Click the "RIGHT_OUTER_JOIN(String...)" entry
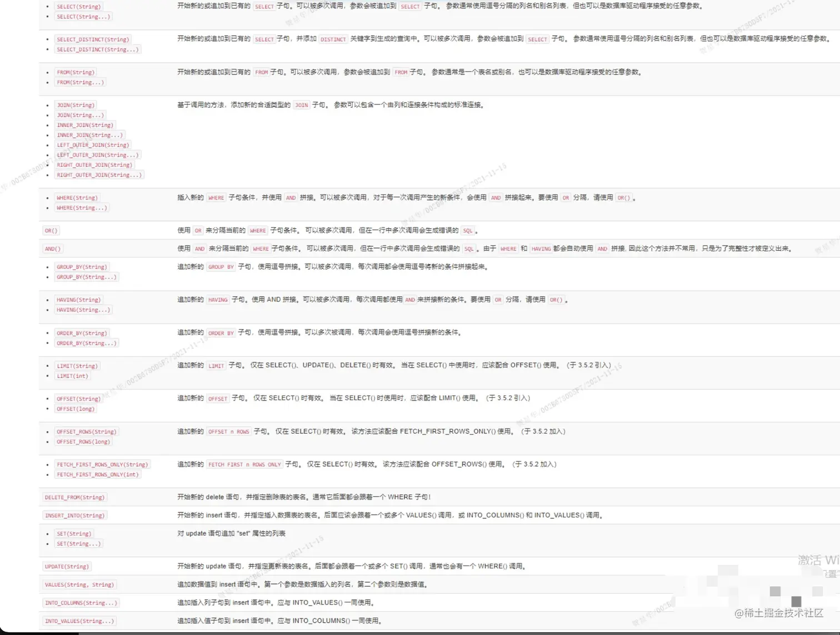The width and height of the screenshot is (840, 635). (x=99, y=175)
